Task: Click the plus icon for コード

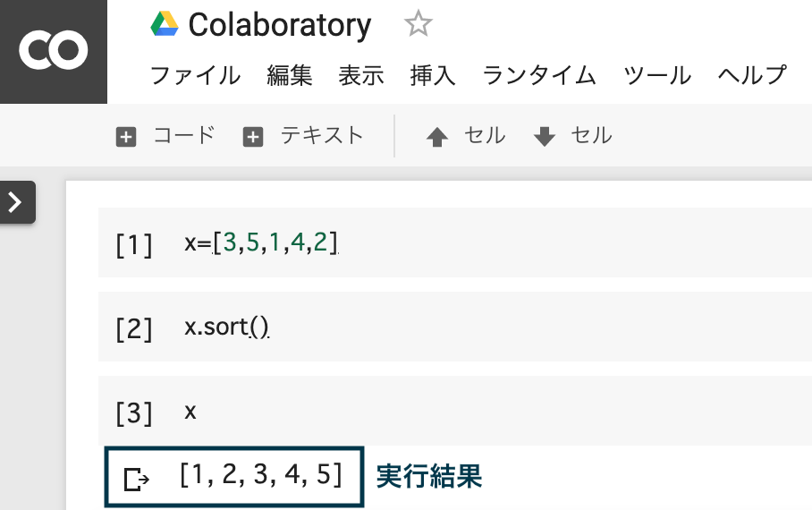Action: click(126, 138)
